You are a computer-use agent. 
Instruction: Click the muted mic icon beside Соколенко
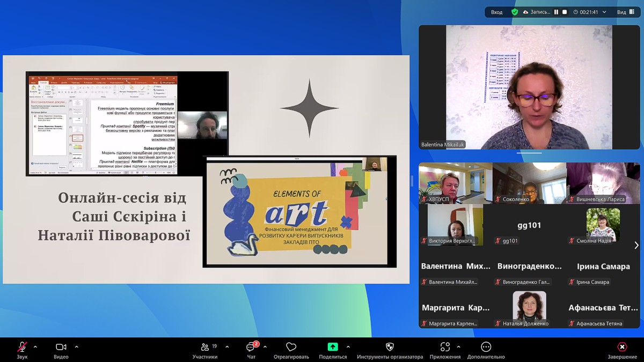(x=498, y=199)
